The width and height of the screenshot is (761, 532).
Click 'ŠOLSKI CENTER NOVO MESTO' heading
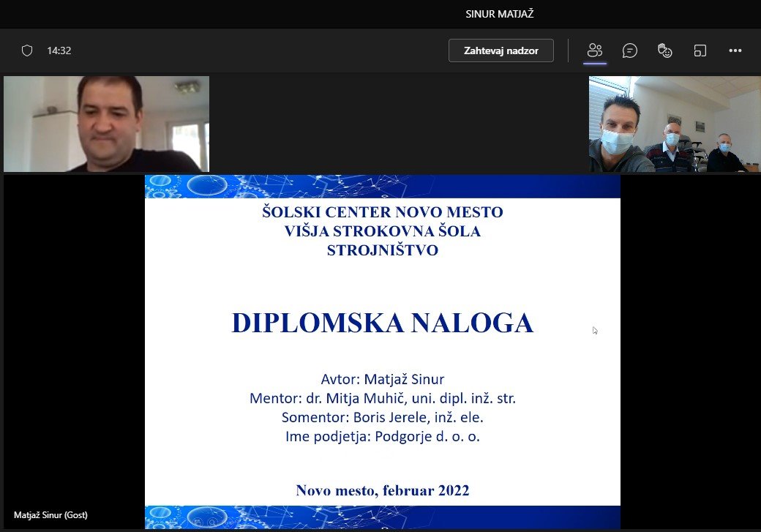pyautogui.click(x=383, y=212)
